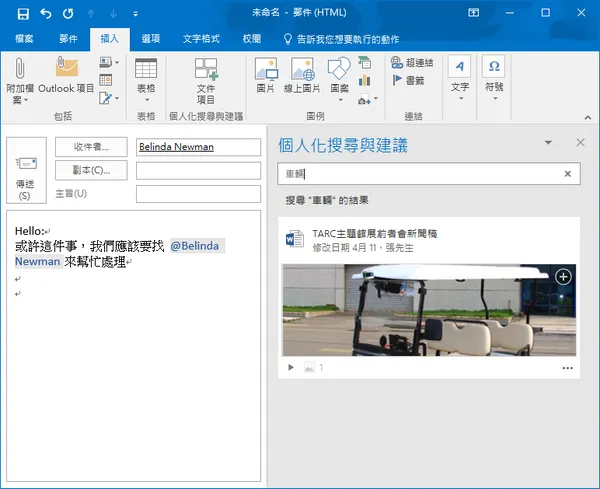Switch to the 郵件 tab

coord(68,39)
